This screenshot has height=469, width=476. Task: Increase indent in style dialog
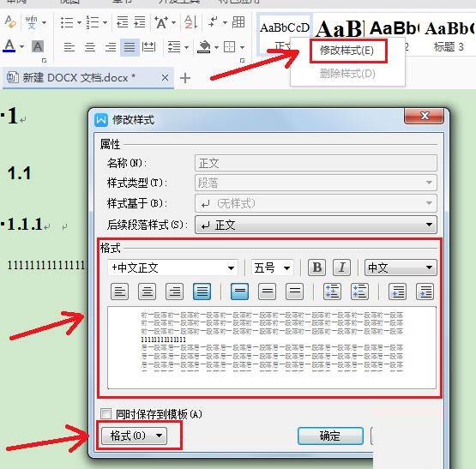425,292
